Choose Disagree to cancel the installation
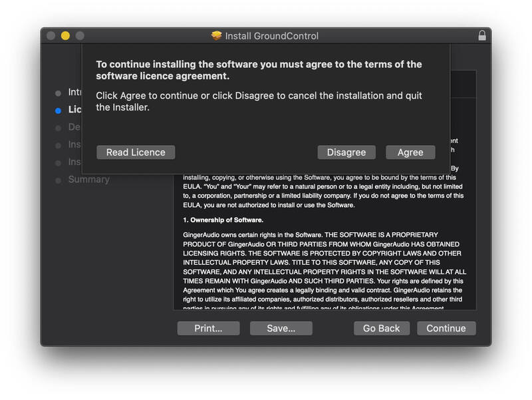Viewport: 532px width, 400px height. 346,152
